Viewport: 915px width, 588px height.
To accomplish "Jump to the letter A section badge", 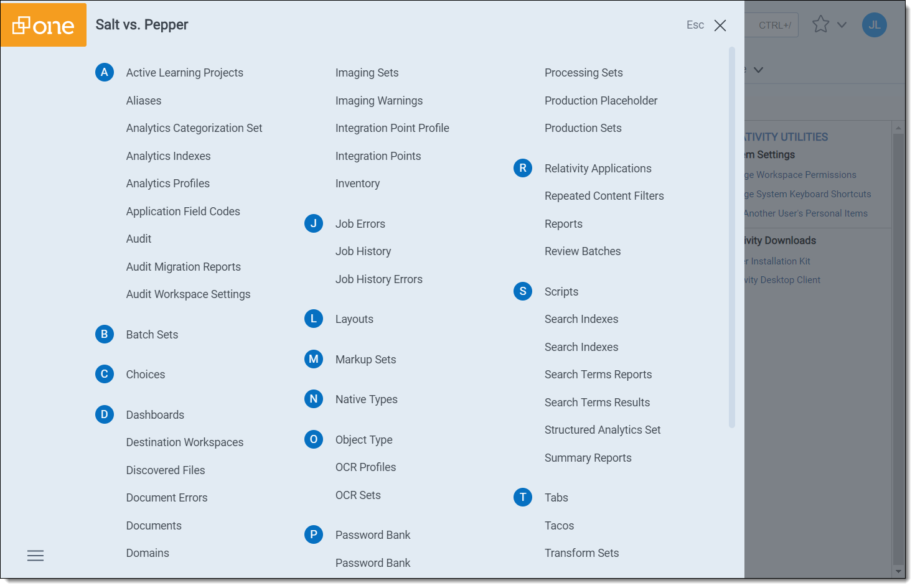I will tap(105, 73).
